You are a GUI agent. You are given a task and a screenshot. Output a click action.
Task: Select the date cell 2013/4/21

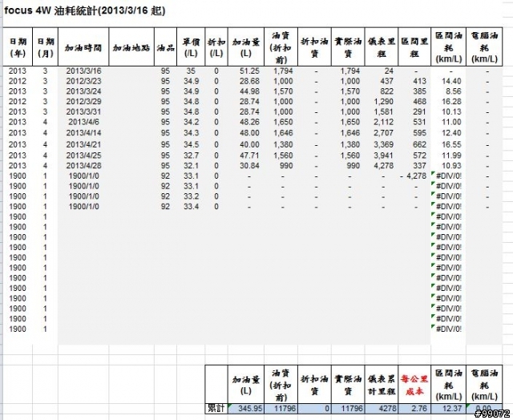pyautogui.click(x=83, y=144)
